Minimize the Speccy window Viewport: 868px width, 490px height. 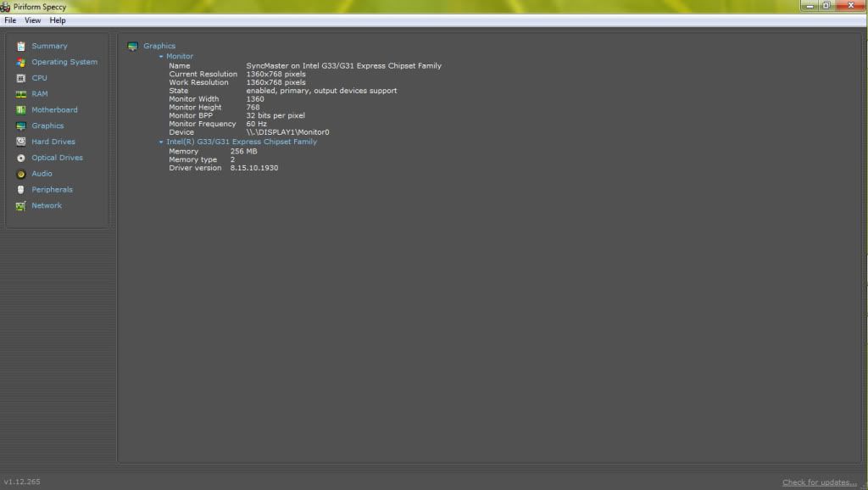tap(810, 6)
